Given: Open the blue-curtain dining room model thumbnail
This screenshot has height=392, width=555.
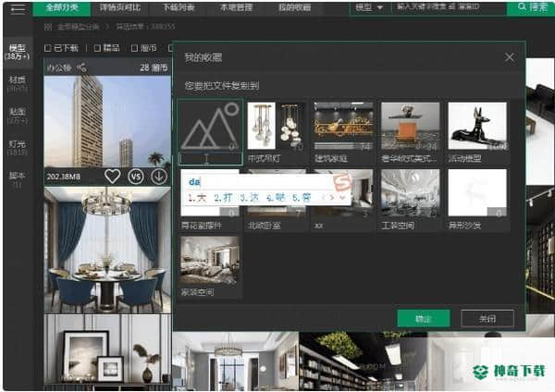Looking at the screenshot, I should pyautogui.click(x=107, y=251).
